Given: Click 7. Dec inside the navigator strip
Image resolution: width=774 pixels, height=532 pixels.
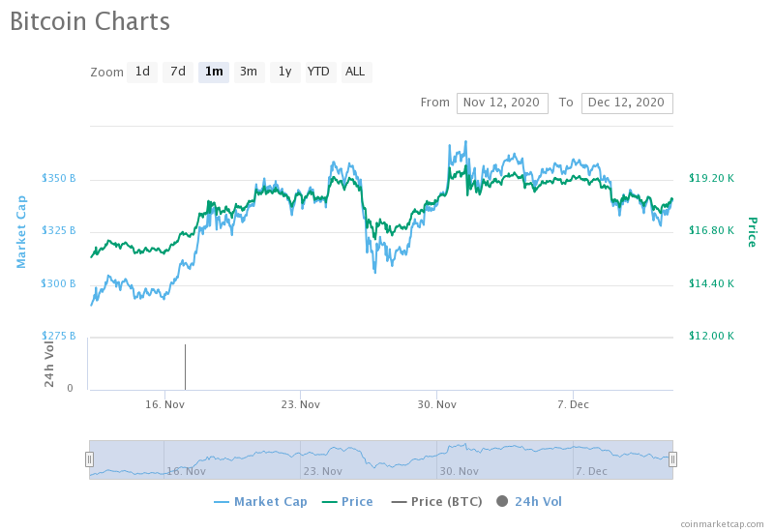Looking at the screenshot, I should [x=591, y=471].
